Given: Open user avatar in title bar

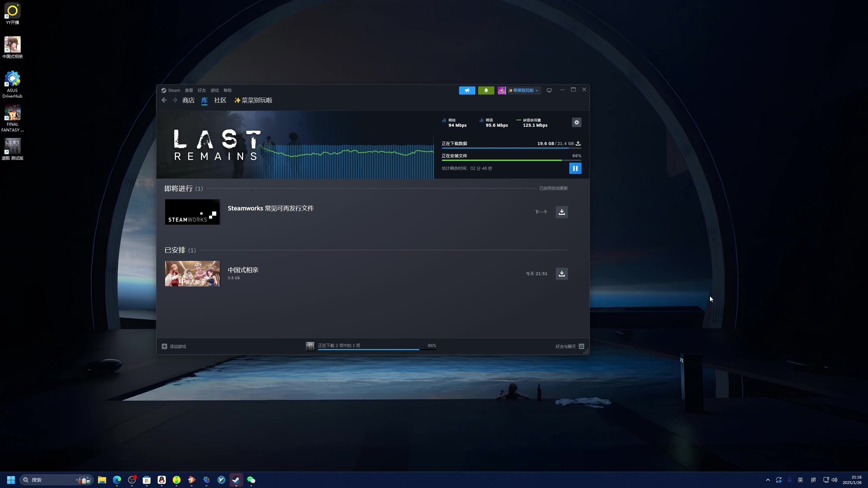Looking at the screenshot, I should click(501, 90).
